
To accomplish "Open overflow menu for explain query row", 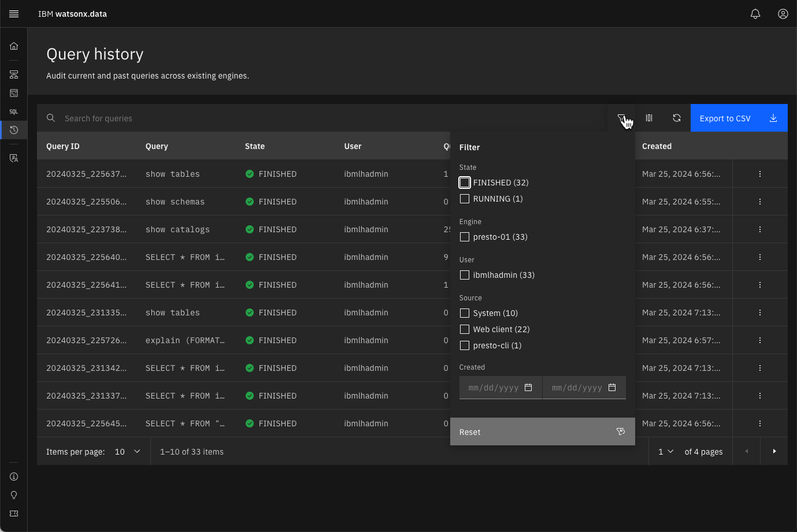I will point(760,340).
